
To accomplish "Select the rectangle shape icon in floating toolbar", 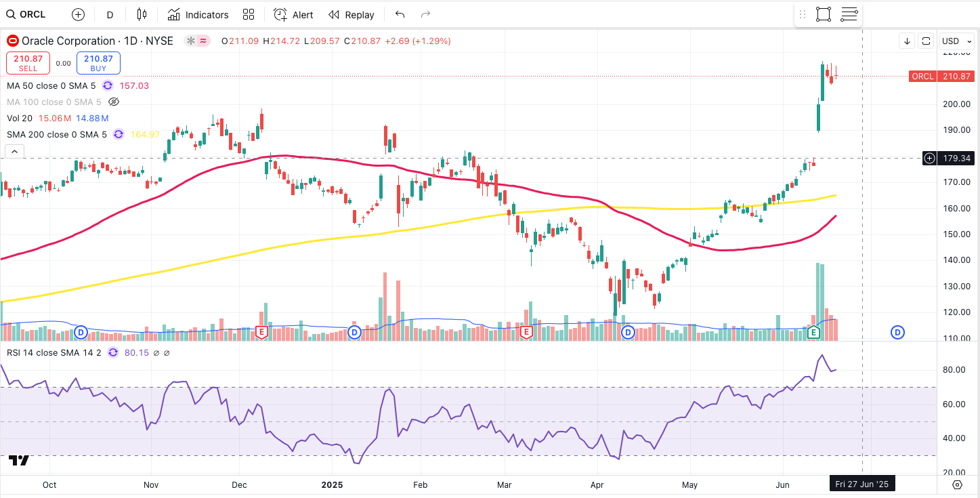I will (x=824, y=14).
